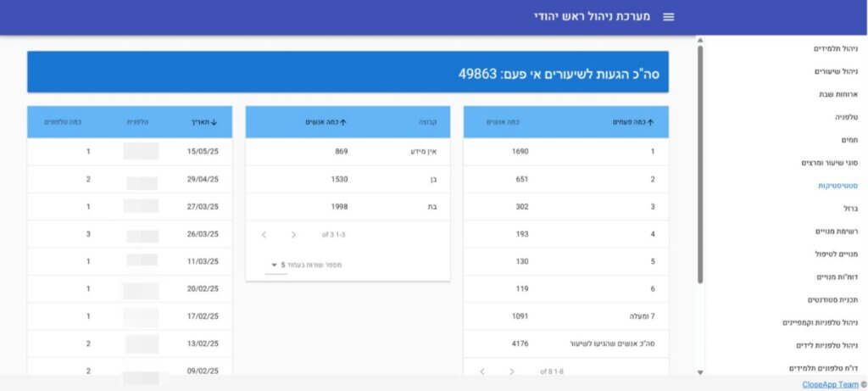
Task: Select the row with value 302
Action: (565, 207)
